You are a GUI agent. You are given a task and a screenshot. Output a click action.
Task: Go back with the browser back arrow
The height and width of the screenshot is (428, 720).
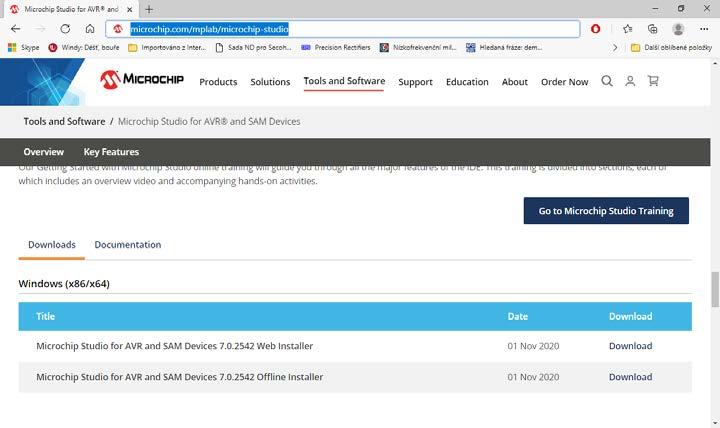pos(16,29)
